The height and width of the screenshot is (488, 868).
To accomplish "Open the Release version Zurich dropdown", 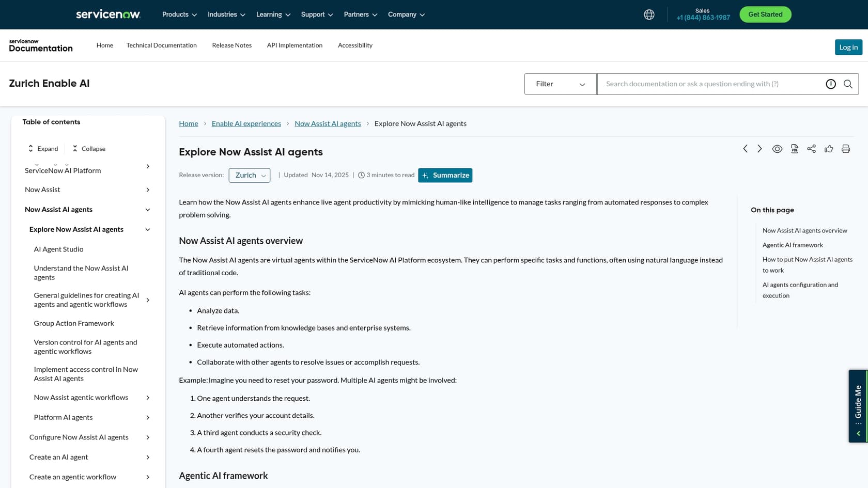I will (x=249, y=175).
